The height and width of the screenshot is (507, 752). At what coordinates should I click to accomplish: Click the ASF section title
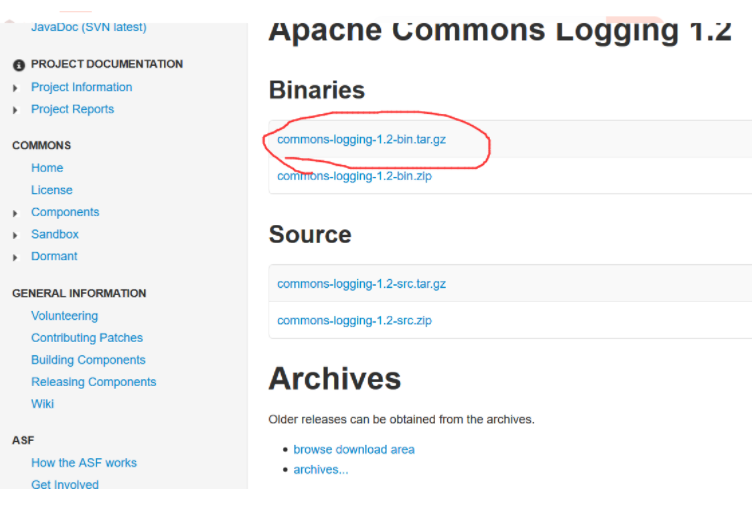pos(23,440)
